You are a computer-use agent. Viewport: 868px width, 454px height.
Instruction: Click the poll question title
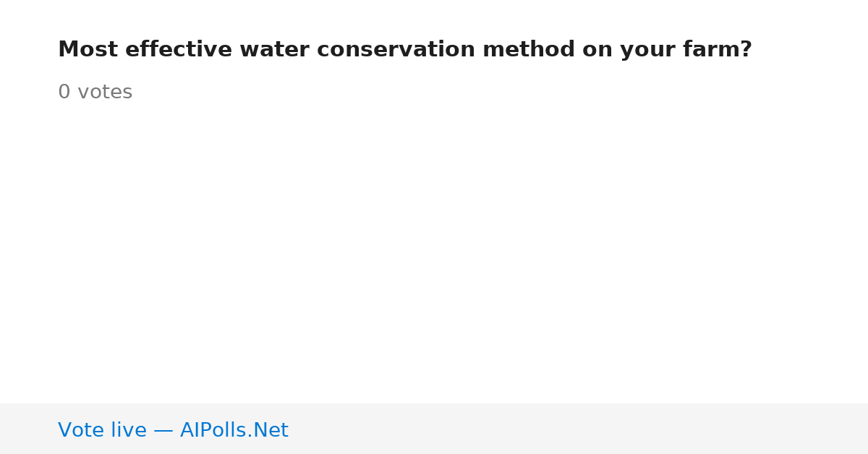point(405,50)
